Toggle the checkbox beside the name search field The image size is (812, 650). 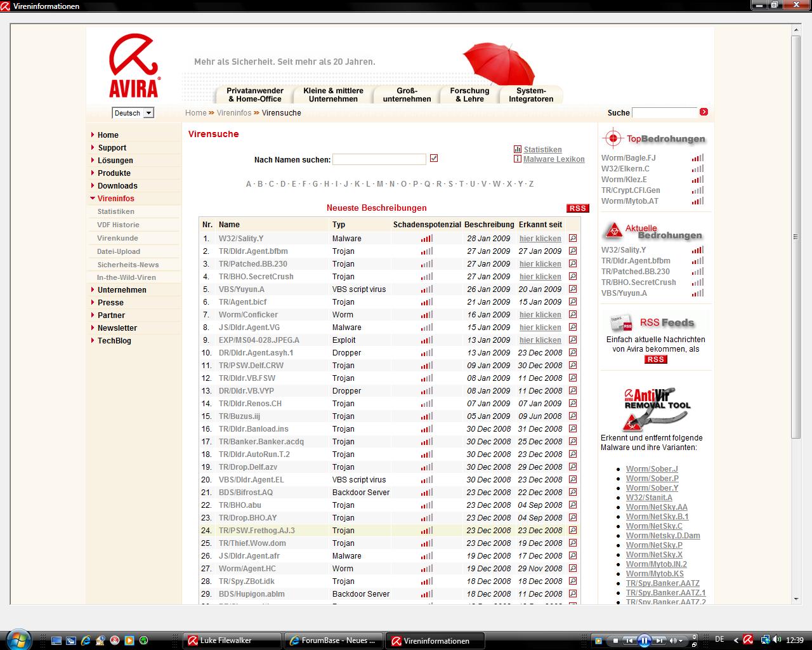(x=434, y=158)
